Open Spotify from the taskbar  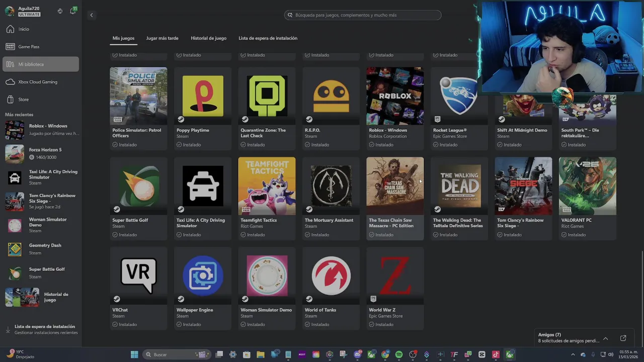pyautogui.click(x=399, y=354)
